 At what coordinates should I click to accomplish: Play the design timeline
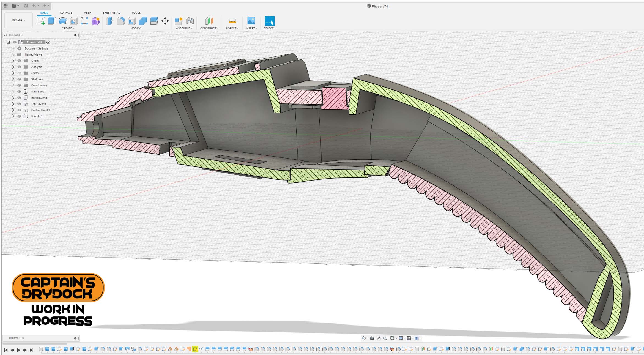[19, 350]
